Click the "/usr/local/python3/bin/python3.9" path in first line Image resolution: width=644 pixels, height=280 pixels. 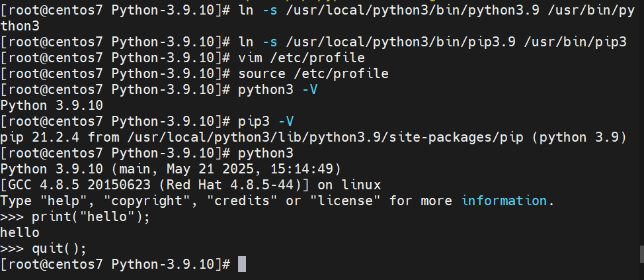[x=413, y=11]
